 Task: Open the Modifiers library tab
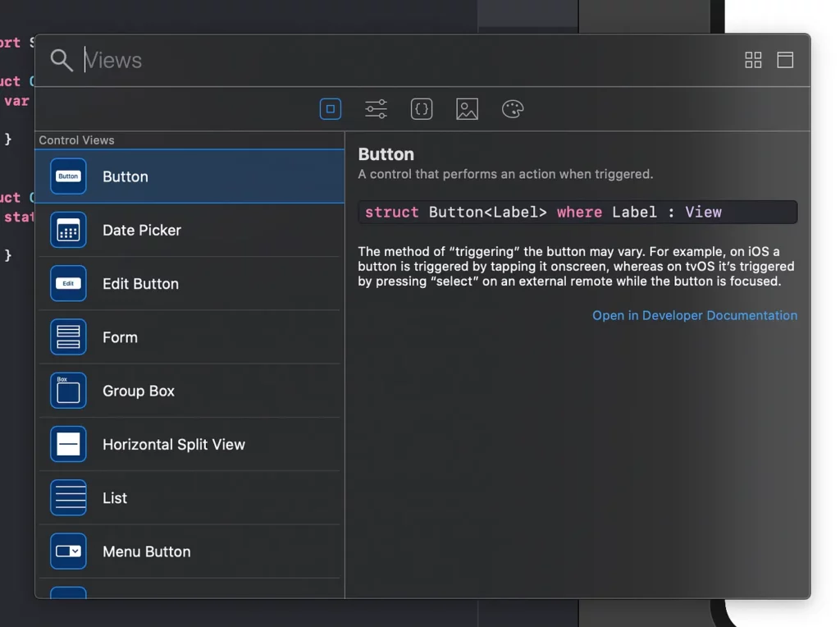click(x=376, y=109)
